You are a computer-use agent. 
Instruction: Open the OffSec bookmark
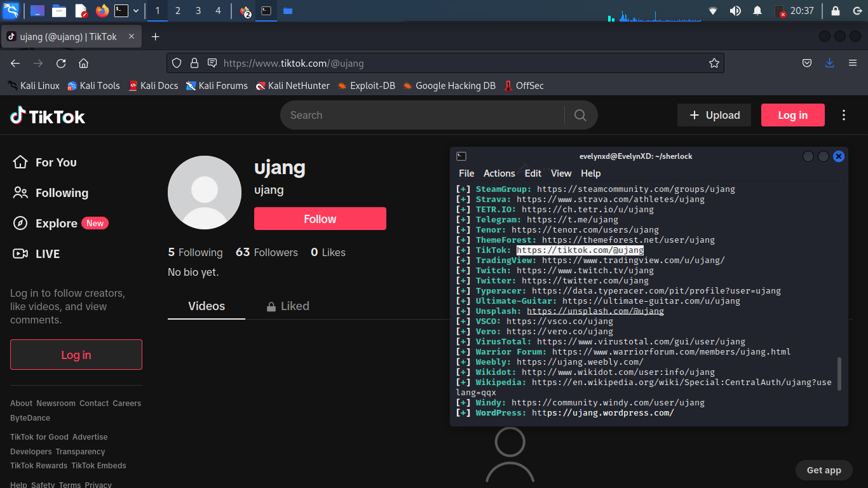pyautogui.click(x=524, y=86)
